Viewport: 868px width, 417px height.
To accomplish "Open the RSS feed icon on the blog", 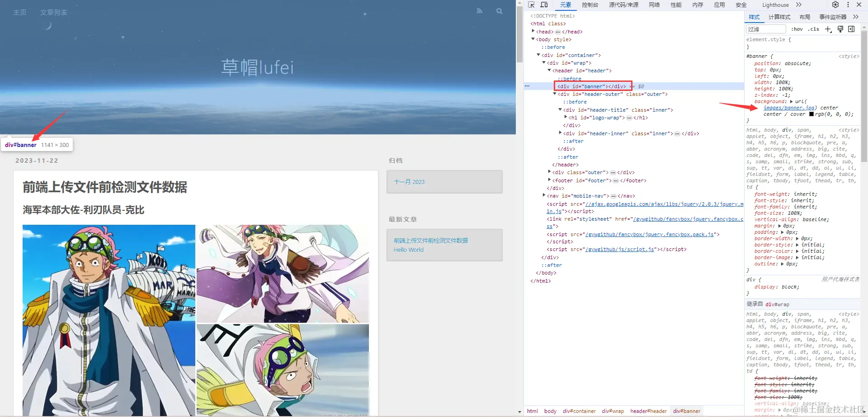I will click(x=479, y=11).
